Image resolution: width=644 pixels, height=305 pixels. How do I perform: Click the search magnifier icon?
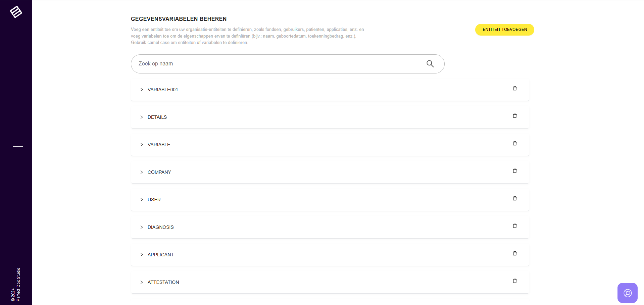430,64
